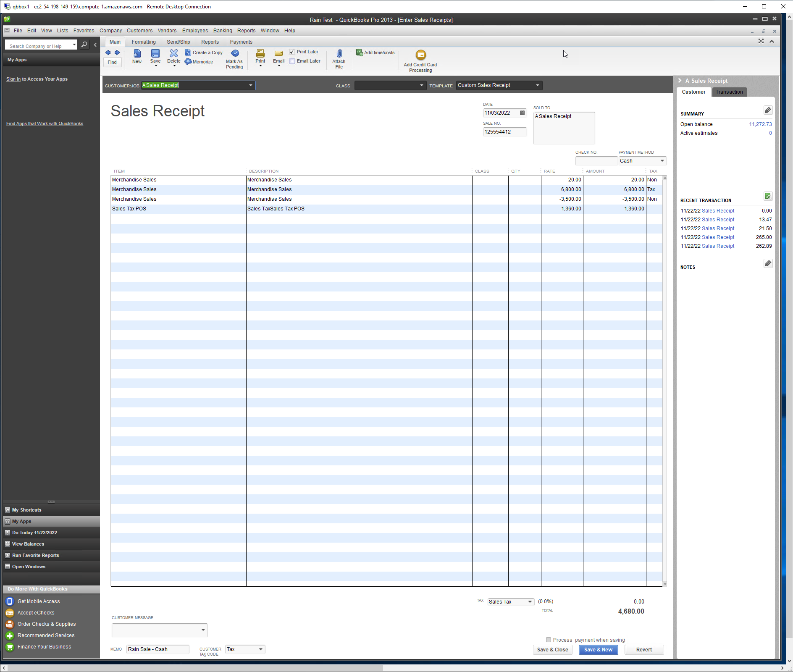Click the New receipt icon
Image resolution: width=793 pixels, height=672 pixels.
137,53
